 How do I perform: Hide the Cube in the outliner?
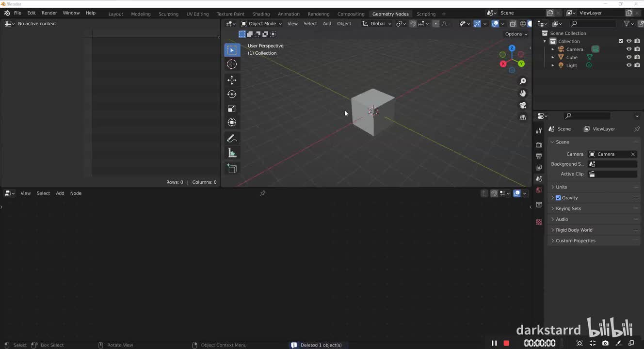coord(629,57)
